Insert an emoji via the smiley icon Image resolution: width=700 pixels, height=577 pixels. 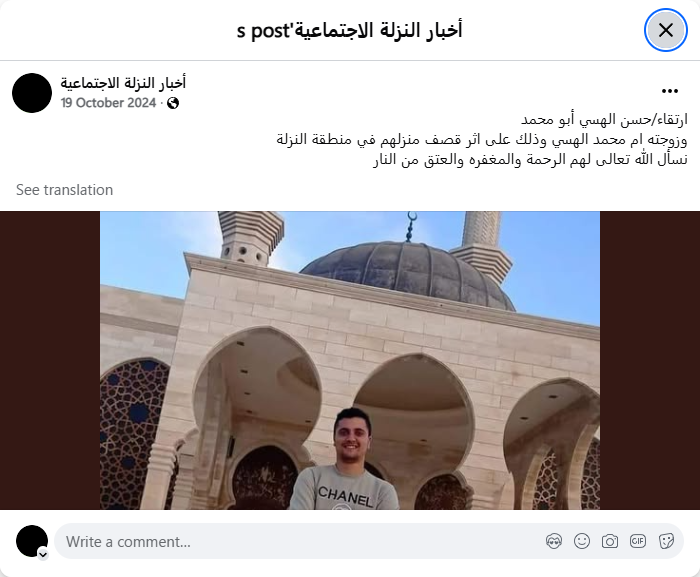(582, 541)
